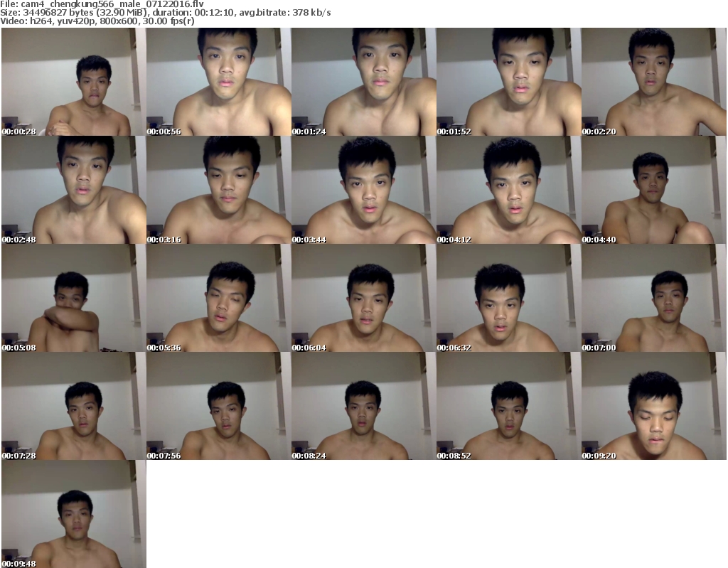728x568 pixels.
Task: Click the thumbnail timestamped 00:04:40
Action: click(654, 190)
